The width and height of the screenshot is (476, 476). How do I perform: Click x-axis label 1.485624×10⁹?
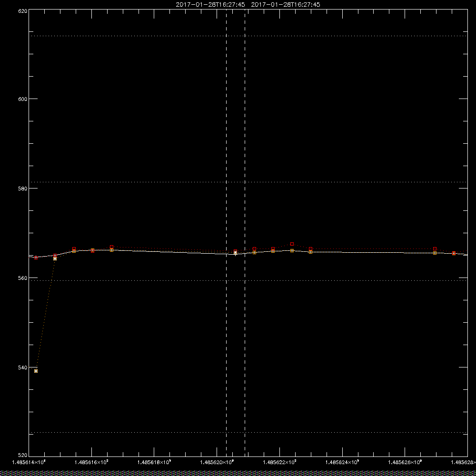coord(342,462)
